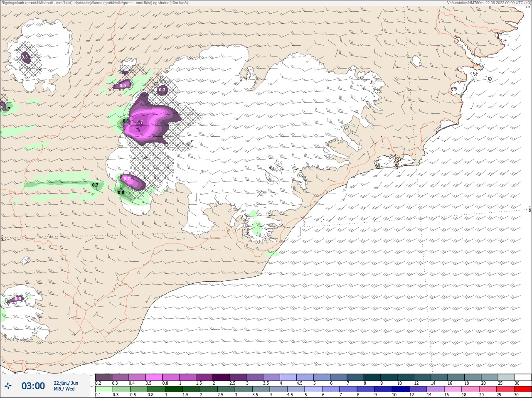
Task: Click the white upper-row legend swatch above 30
Action: [x=523, y=377]
